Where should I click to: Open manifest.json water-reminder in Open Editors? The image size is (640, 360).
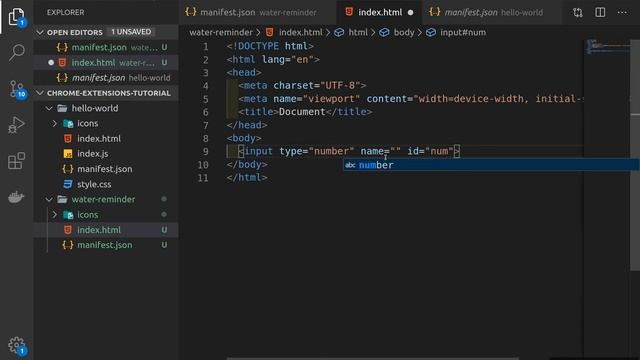[x=106, y=47]
